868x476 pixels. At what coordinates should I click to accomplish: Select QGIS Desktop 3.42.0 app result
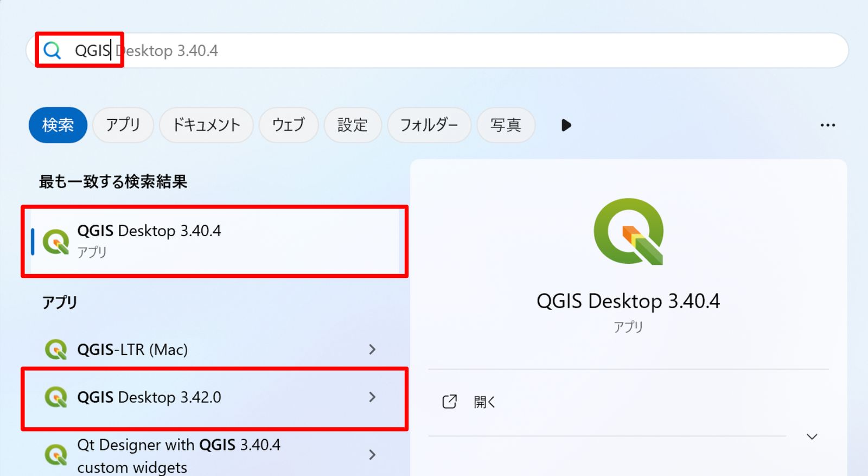[215, 398]
